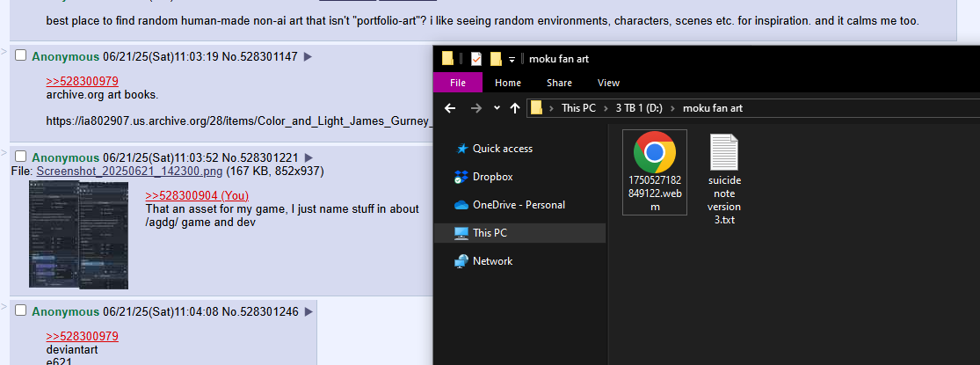Click 3 TB 1 (D:) in the address bar
The image size is (980, 365).
pyautogui.click(x=639, y=108)
